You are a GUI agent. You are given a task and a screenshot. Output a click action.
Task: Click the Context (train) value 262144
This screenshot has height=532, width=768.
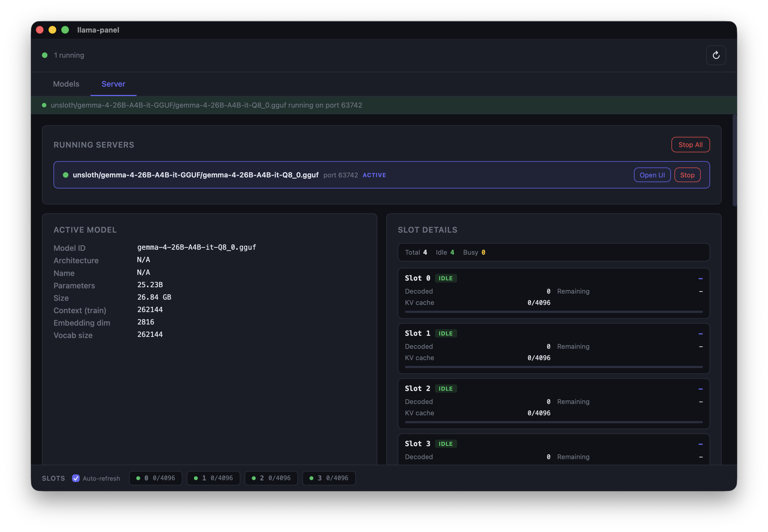point(150,310)
